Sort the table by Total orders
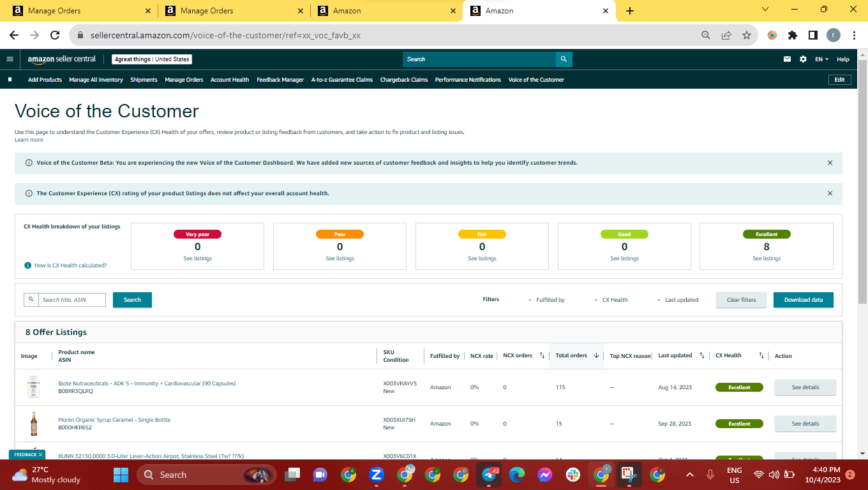868x490 pixels. tap(596, 355)
